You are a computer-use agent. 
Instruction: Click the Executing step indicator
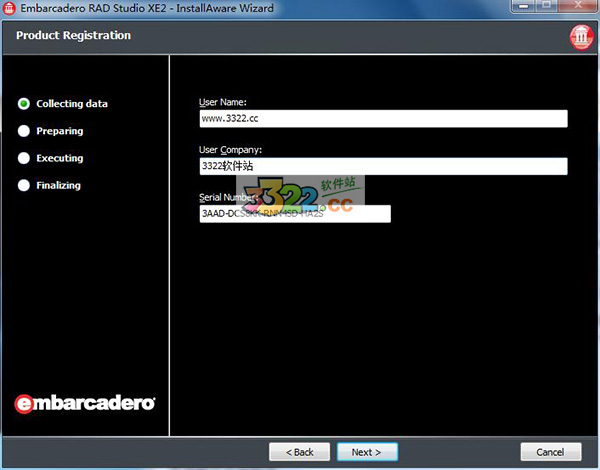[24, 158]
